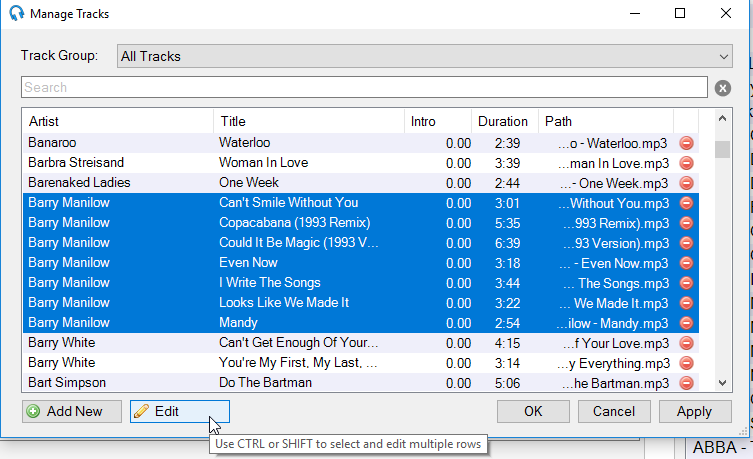This screenshot has height=459, width=753.
Task: Sort tracks by Duration column header
Action: [x=504, y=122]
